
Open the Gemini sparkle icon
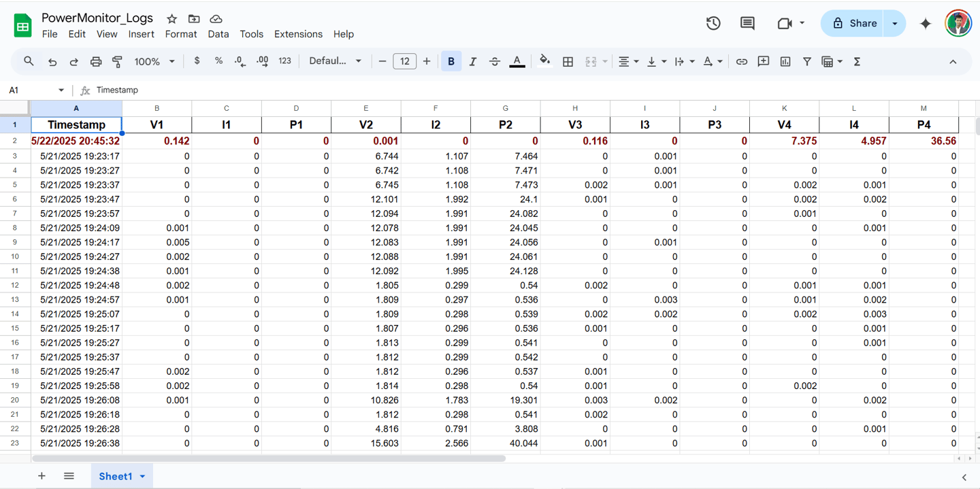point(926,23)
